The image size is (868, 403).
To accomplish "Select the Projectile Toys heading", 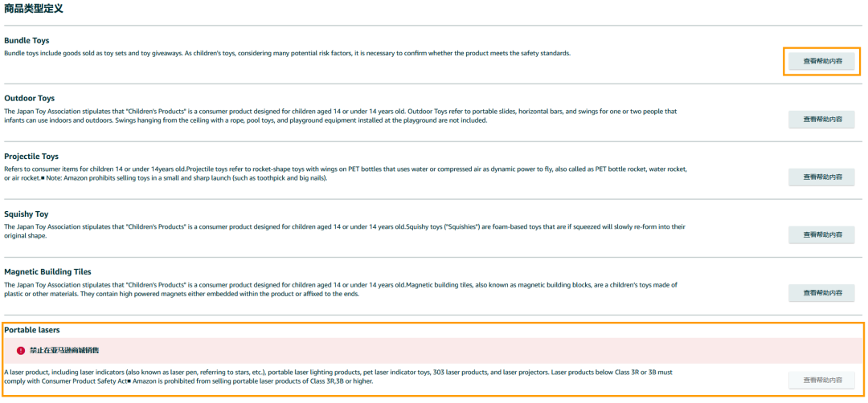I will tap(31, 157).
